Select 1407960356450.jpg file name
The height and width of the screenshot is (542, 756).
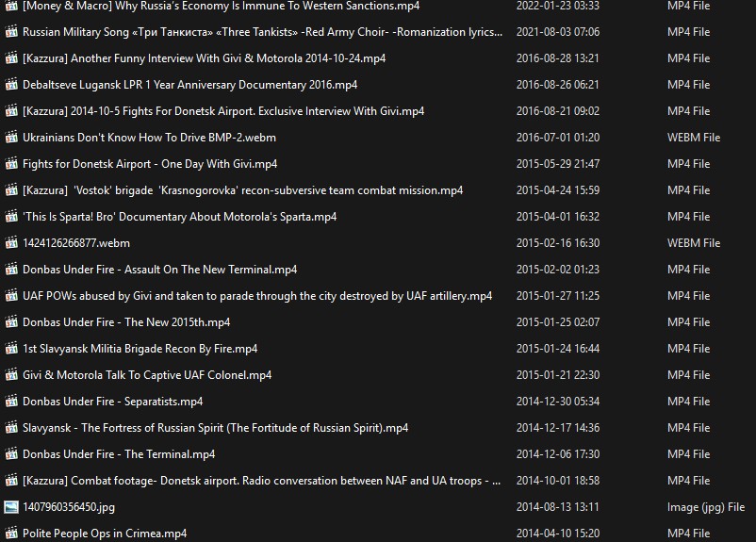click(x=69, y=507)
